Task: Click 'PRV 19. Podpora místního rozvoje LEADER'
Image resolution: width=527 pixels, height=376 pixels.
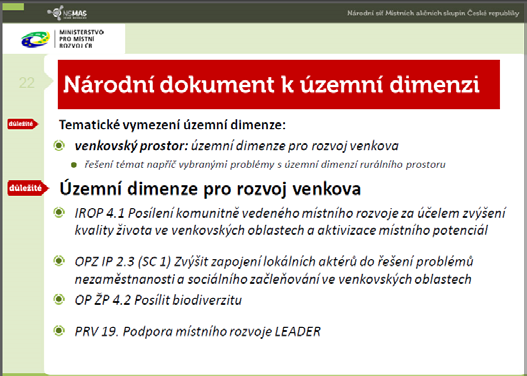Action: pyautogui.click(x=198, y=332)
